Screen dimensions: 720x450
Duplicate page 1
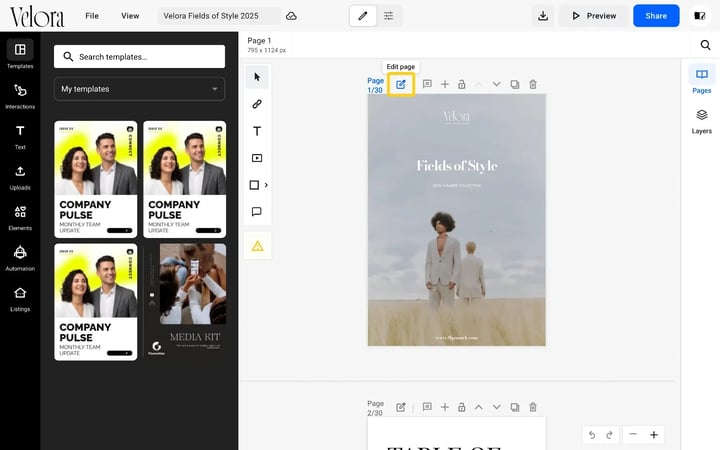[515, 84]
